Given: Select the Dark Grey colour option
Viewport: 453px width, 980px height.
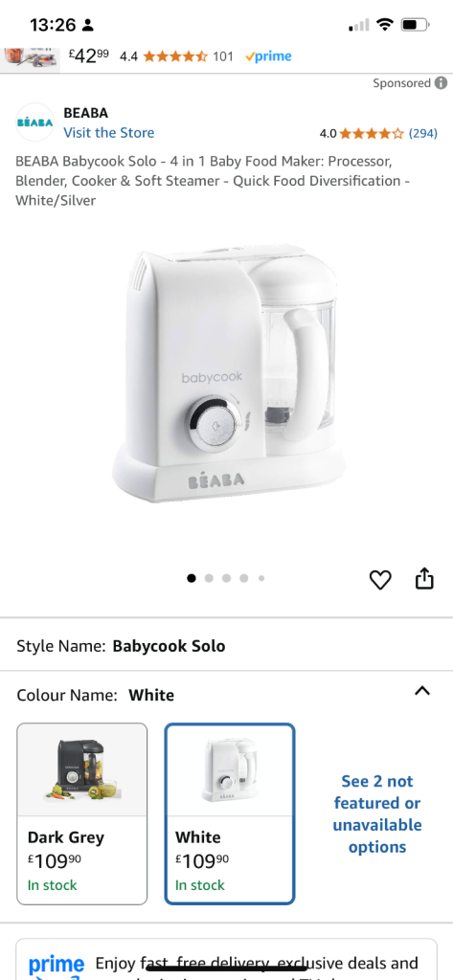Looking at the screenshot, I should (82, 813).
